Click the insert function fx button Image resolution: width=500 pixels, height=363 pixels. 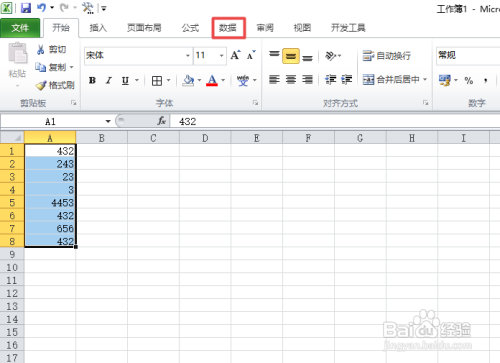pos(162,121)
